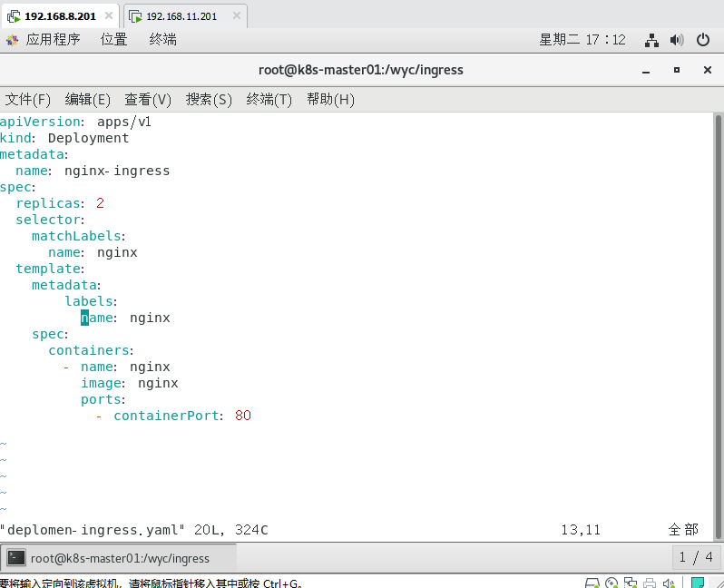This screenshot has width=724, height=588.
Task: Click the 'nginx-ingress' name value
Action: (117, 171)
